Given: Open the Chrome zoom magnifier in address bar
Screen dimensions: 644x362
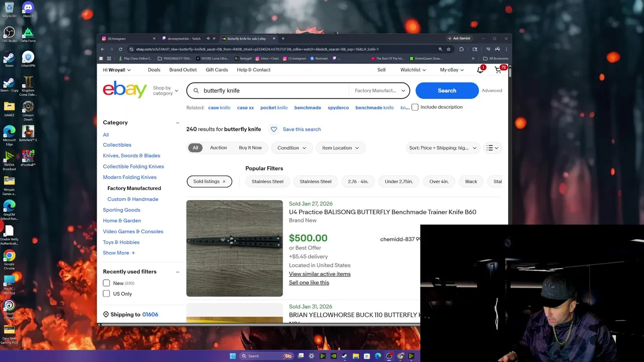Looking at the screenshot, I should (x=440, y=49).
